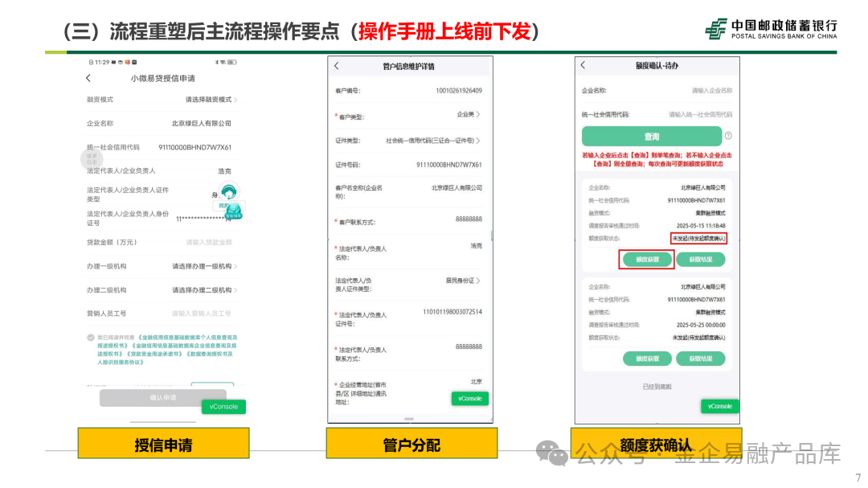Select the 管户分配 yellow label
Viewport: 868px width, 488px height.
(x=411, y=443)
